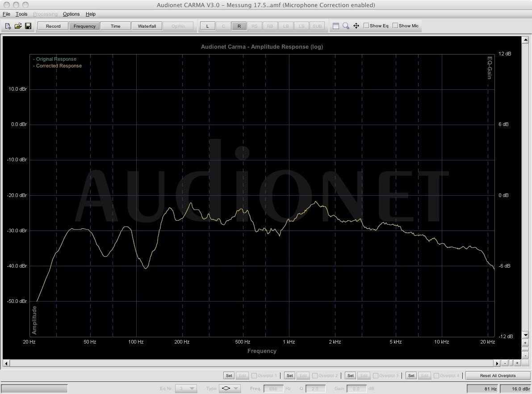Select the LB channel toggle
Image resolution: width=532 pixels, height=394 pixels.
pos(286,26)
